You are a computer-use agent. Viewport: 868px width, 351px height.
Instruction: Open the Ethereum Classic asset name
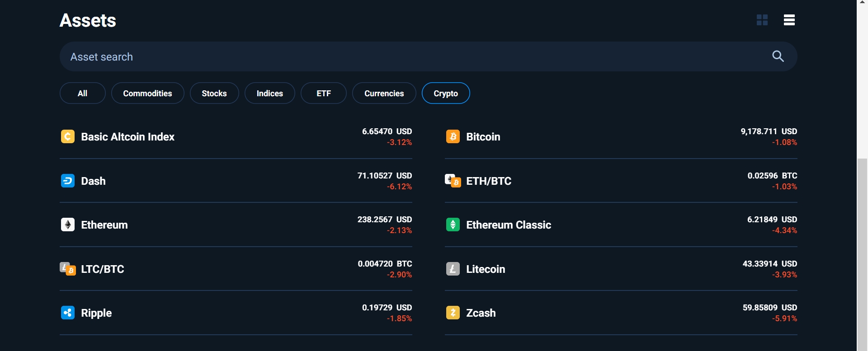509,225
